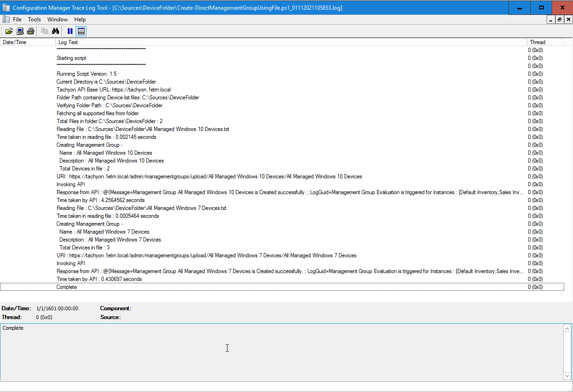The width and height of the screenshot is (573, 392).
Task: Open the File menu
Action: pos(17,20)
